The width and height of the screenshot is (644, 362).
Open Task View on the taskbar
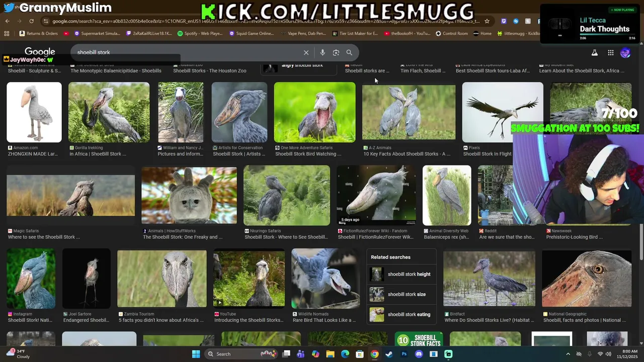pyautogui.click(x=286, y=354)
